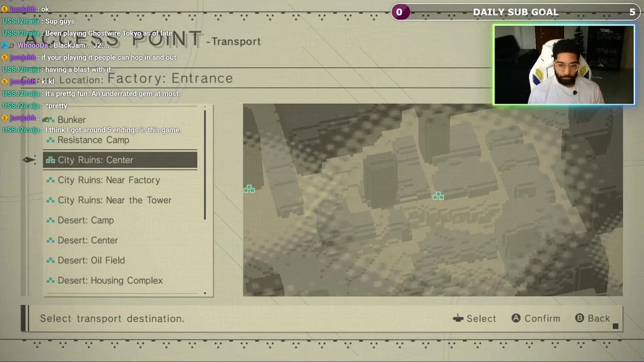Click access point icon beside Desert: Center
The height and width of the screenshot is (362, 644).
pos(50,240)
